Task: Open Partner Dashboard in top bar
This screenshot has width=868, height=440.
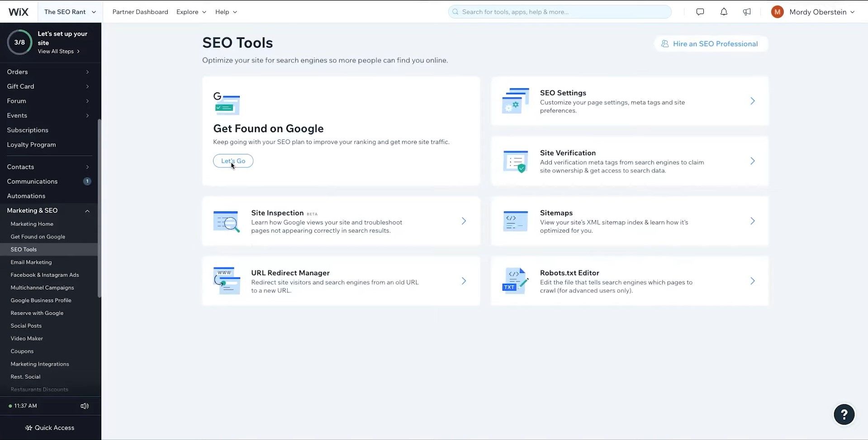Action: 140,12
